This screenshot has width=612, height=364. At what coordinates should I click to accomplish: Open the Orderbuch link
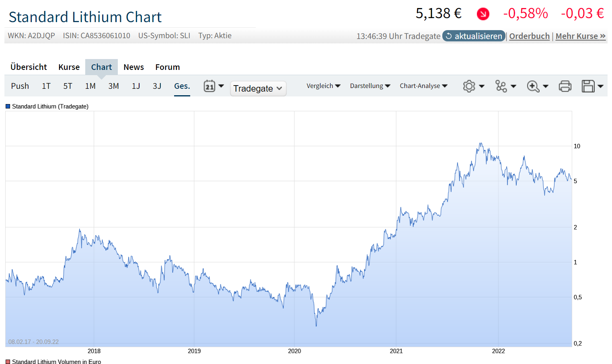click(529, 36)
